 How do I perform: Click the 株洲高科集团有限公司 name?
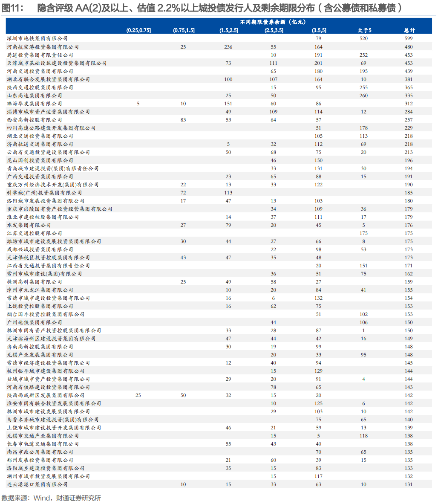(35, 282)
